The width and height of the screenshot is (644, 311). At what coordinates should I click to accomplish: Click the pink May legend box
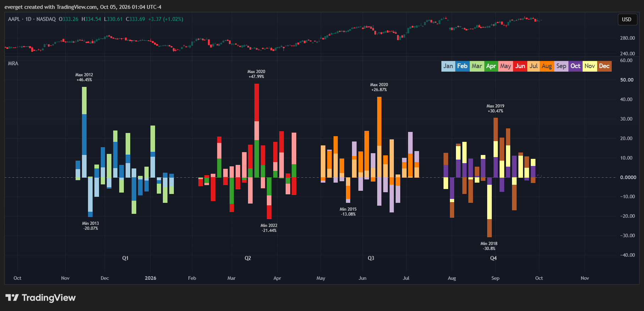505,66
